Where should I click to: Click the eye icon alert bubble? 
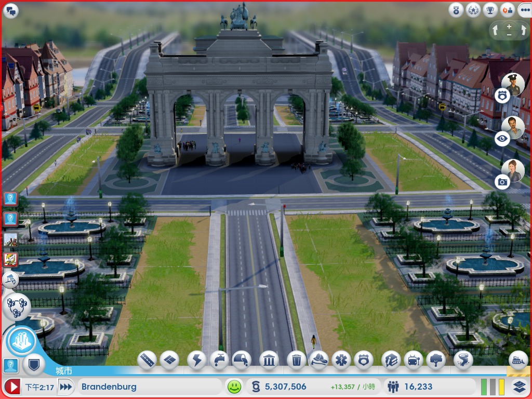pyautogui.click(x=502, y=138)
